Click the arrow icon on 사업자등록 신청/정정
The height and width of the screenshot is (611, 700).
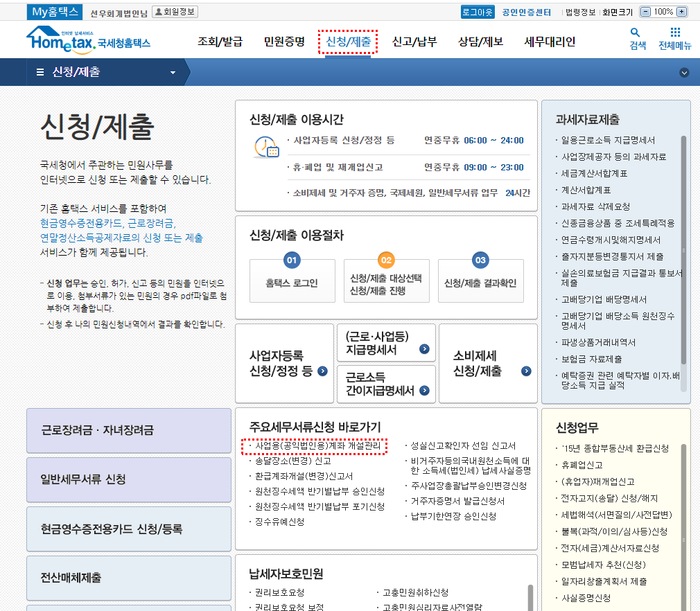322,371
